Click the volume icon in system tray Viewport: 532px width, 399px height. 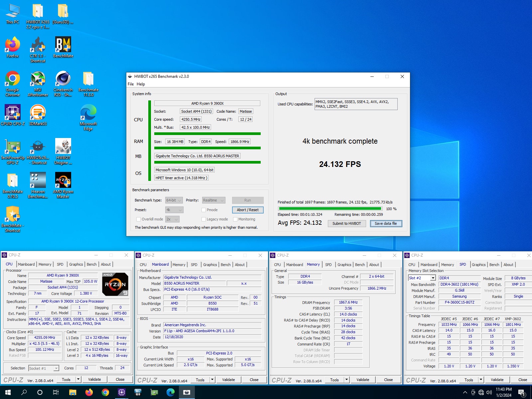pos(489,392)
